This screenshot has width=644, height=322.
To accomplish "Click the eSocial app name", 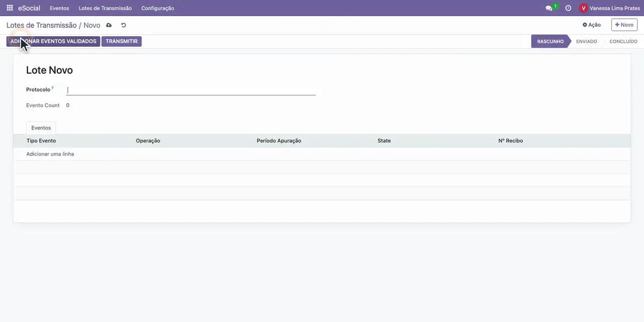I will coord(29,8).
